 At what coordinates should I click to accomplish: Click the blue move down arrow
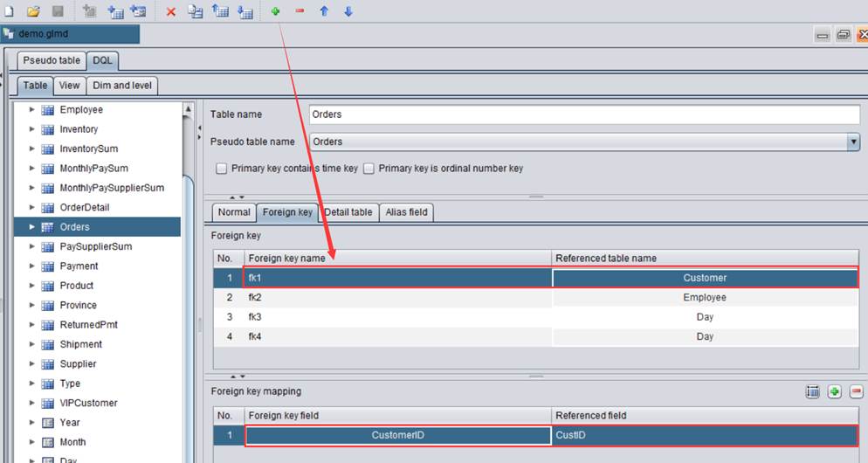[348, 11]
